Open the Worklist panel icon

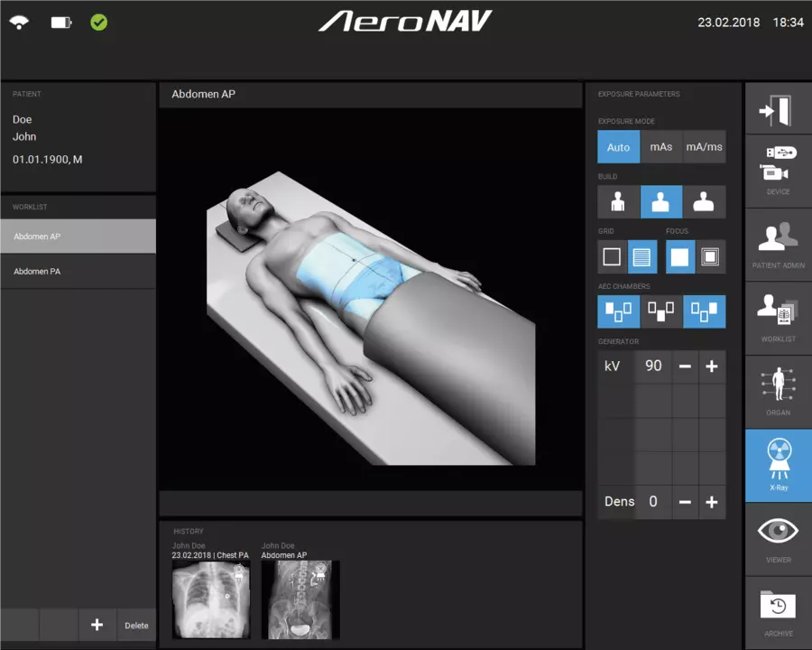click(777, 318)
